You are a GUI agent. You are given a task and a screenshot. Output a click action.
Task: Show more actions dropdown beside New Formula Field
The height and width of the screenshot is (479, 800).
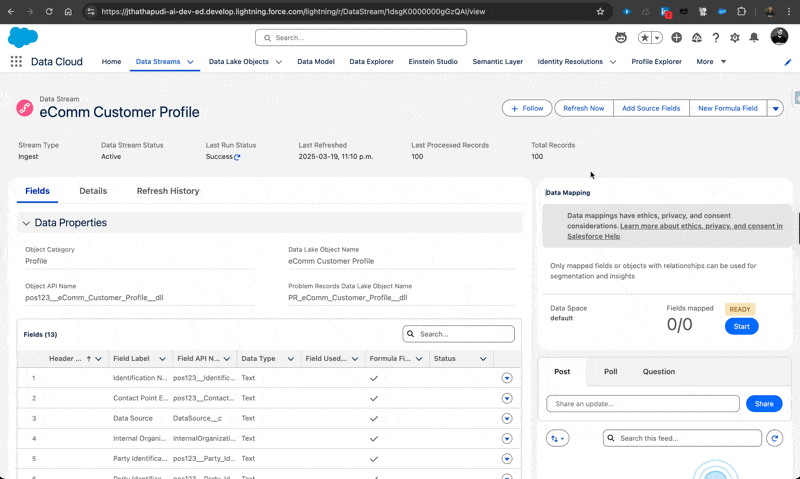[x=776, y=108]
